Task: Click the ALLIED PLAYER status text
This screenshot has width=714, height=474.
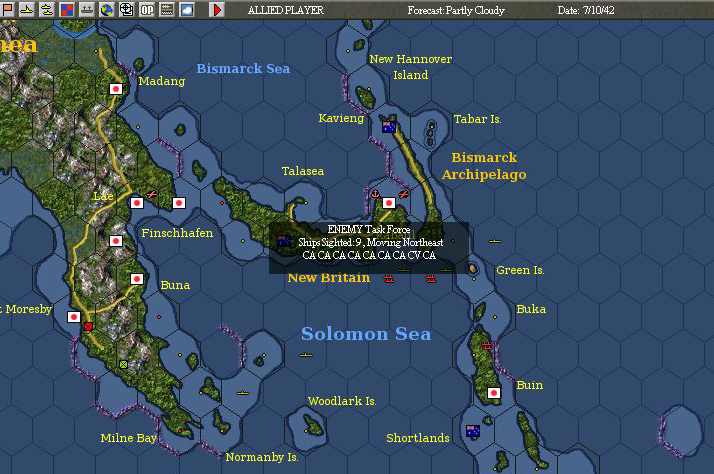Action: (286, 10)
